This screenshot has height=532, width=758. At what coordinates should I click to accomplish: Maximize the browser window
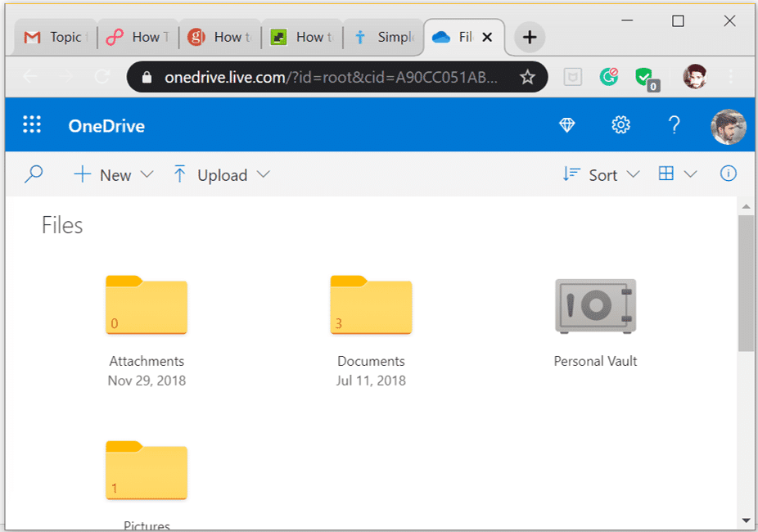679,20
